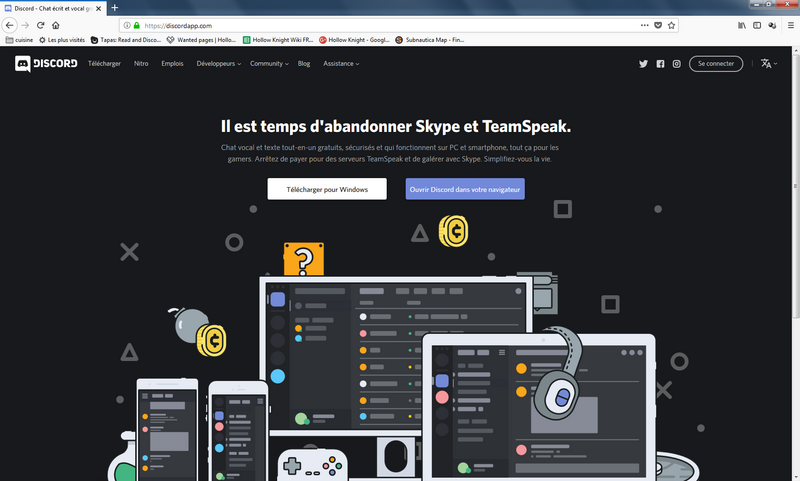Open Discord's Instagram page icon
Viewport: 800px width, 481px height.
676,64
